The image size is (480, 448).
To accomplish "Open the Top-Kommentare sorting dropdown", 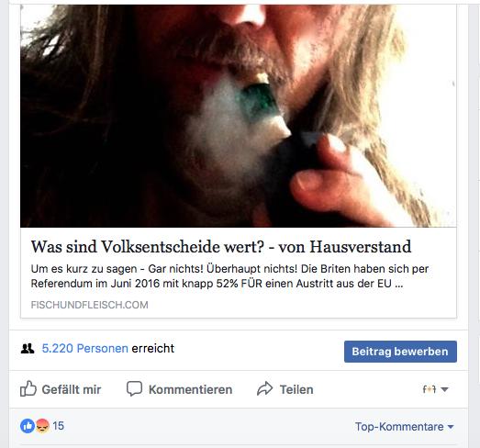I will 404,427.
